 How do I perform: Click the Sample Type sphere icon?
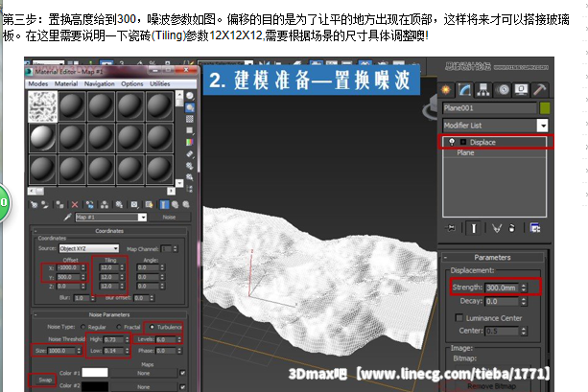[x=190, y=96]
